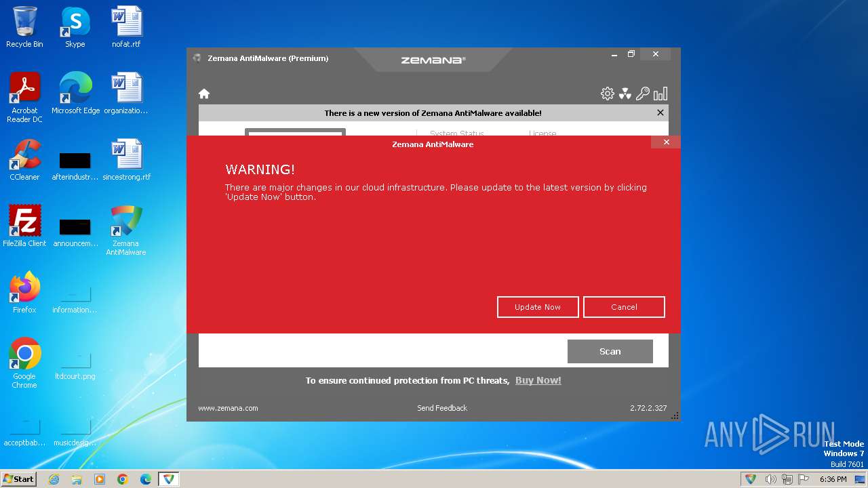Click Update Now in warning dialog

[x=538, y=307]
